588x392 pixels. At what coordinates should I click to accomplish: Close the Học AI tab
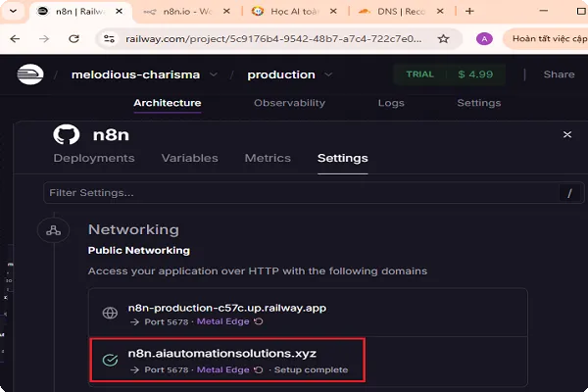tap(333, 11)
